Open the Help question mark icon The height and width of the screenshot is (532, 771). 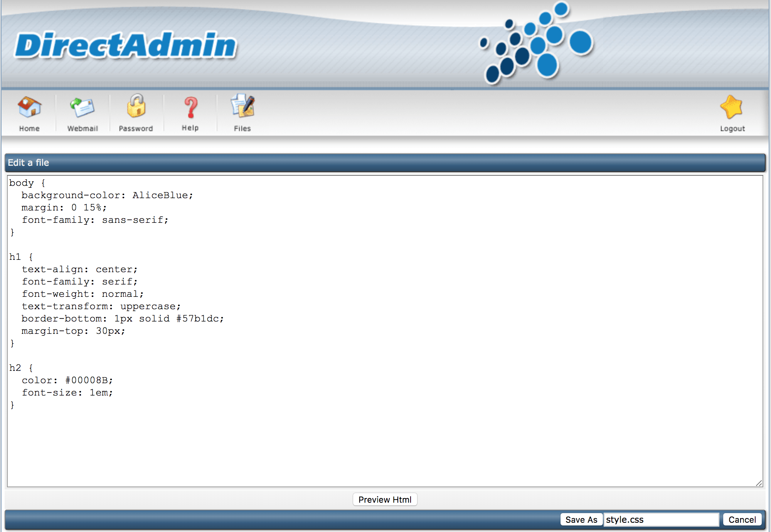[190, 107]
